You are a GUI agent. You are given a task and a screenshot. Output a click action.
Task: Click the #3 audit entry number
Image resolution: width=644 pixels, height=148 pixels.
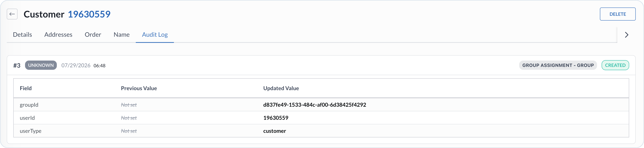click(x=17, y=65)
